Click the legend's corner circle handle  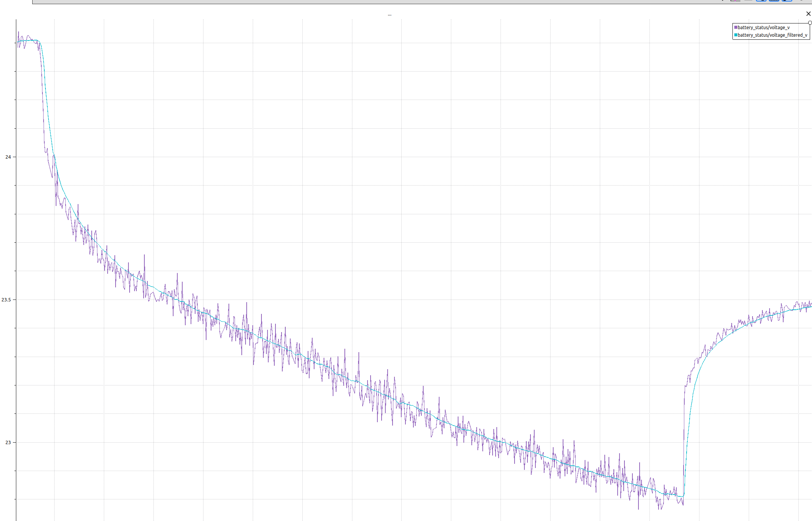tap(810, 23)
